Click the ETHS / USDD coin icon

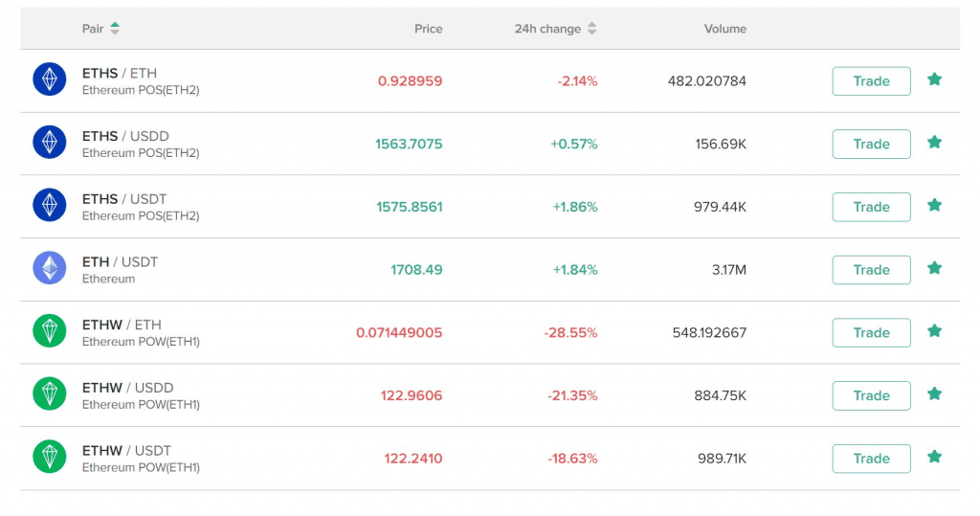pyautogui.click(x=50, y=142)
